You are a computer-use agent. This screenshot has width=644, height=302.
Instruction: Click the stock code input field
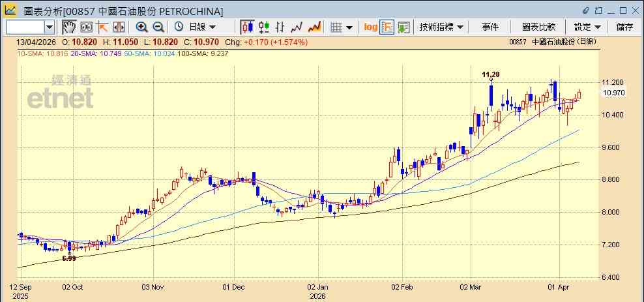pos(25,27)
